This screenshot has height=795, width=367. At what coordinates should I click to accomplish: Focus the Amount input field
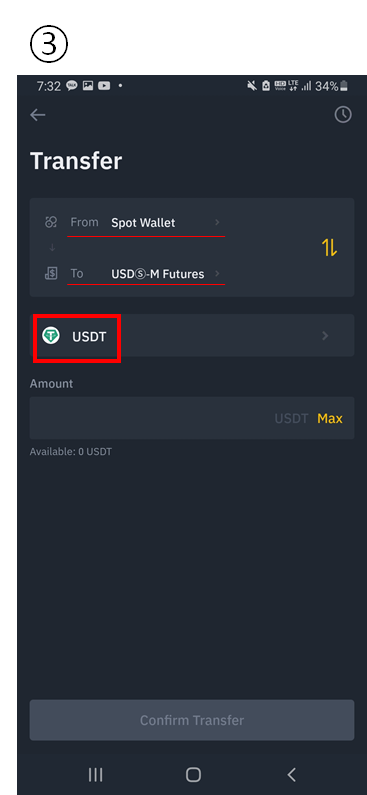pos(192,418)
